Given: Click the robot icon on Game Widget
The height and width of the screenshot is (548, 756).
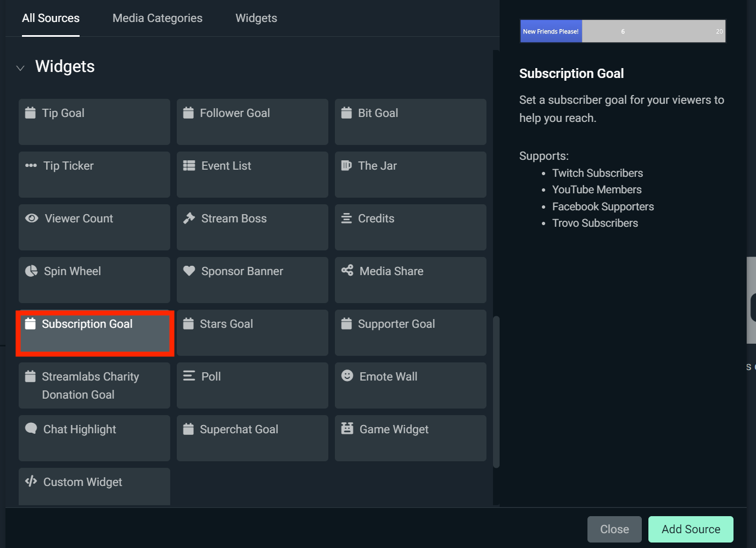Looking at the screenshot, I should pos(347,428).
